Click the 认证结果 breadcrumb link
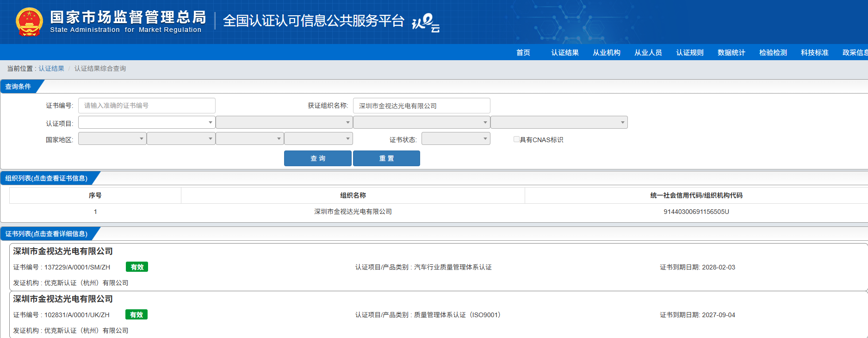 coord(51,69)
